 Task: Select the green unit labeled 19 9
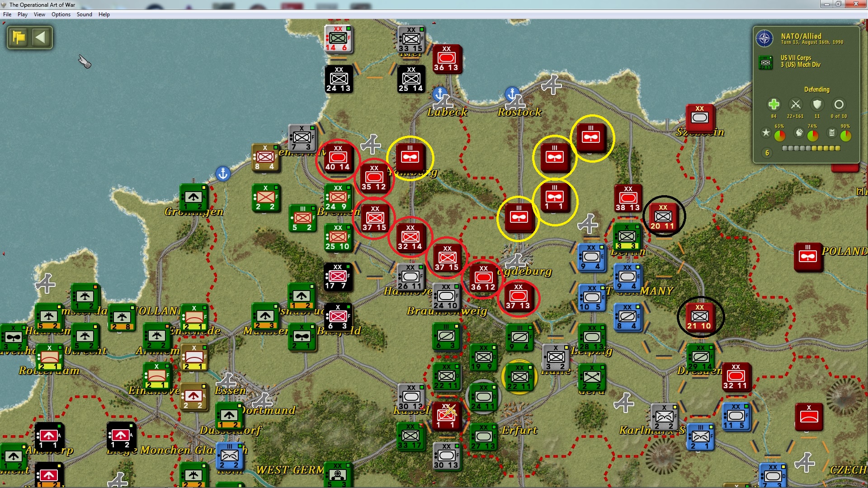point(483,357)
